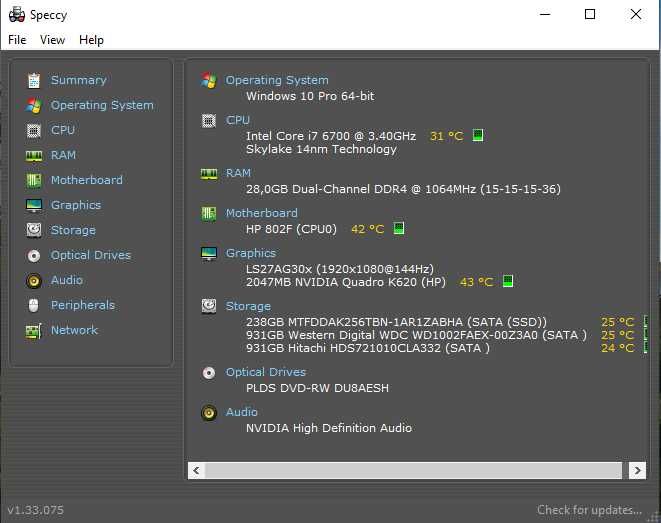This screenshot has width=661, height=523.
Task: Click the CPU chip icon in sidebar
Action: coord(34,130)
